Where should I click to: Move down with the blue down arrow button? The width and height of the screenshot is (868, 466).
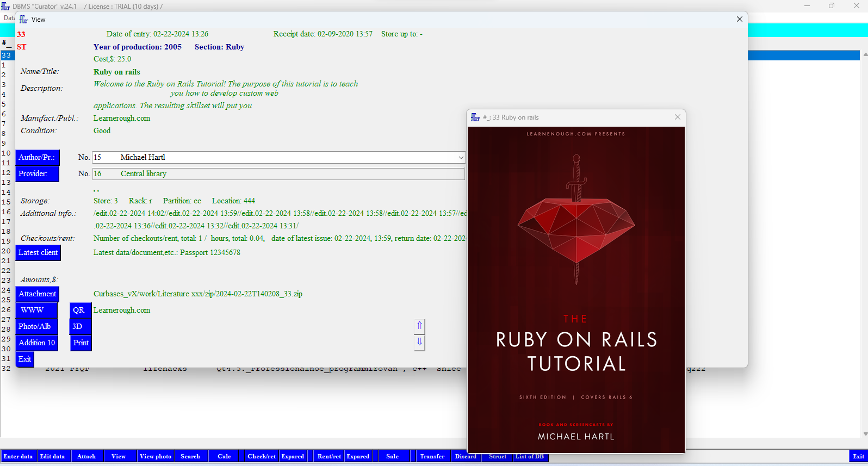click(x=419, y=343)
